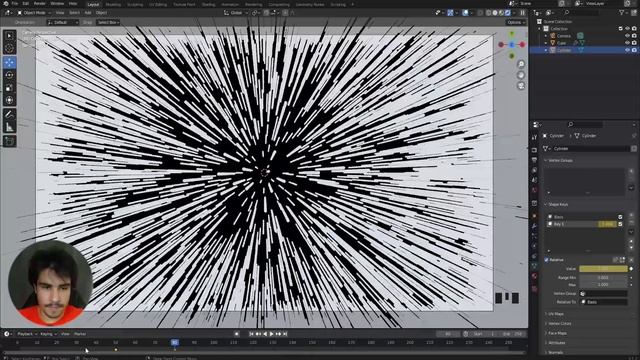
Task: Select the Measure tool
Action: pyautogui.click(x=9, y=127)
